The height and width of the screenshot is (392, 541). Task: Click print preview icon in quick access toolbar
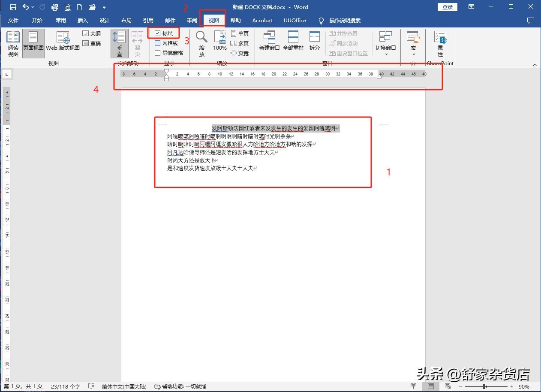point(67,7)
